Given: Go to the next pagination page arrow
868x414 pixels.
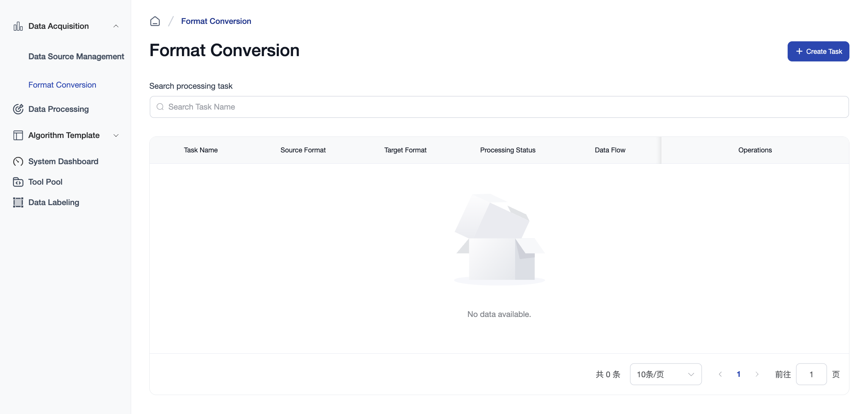Looking at the screenshot, I should [757, 374].
